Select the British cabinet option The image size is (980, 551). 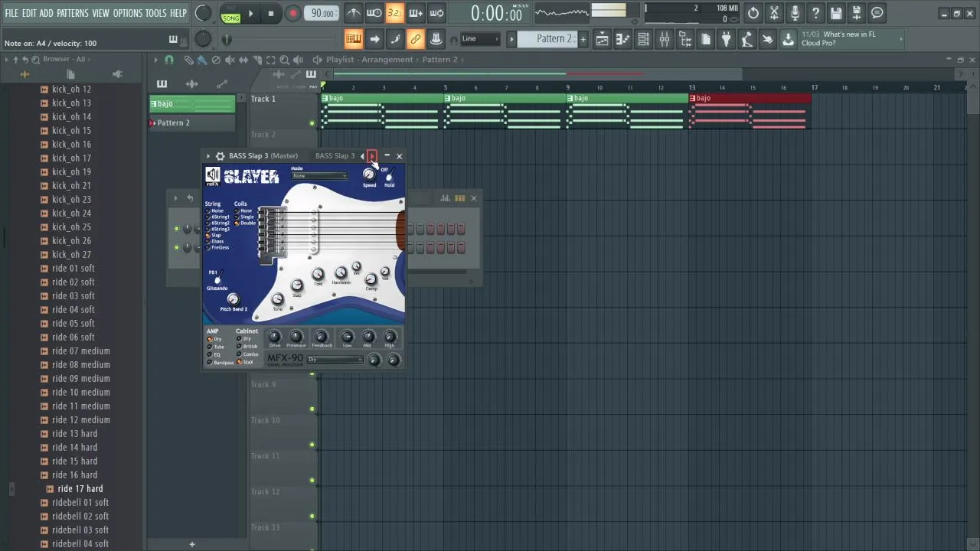click(x=247, y=347)
